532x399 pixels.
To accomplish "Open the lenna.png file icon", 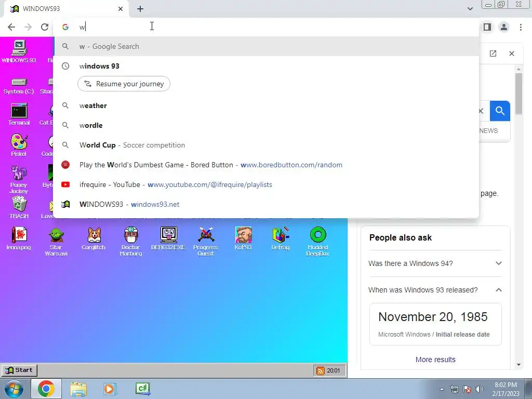I will coord(19,239).
